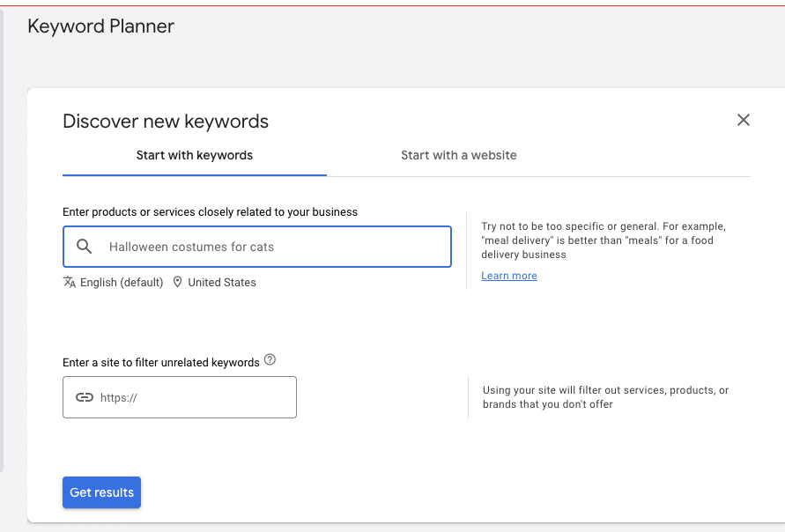The image size is (785, 532).
Task: Click 'Enter a site to filter unrelated keywords' label
Action: 161,362
